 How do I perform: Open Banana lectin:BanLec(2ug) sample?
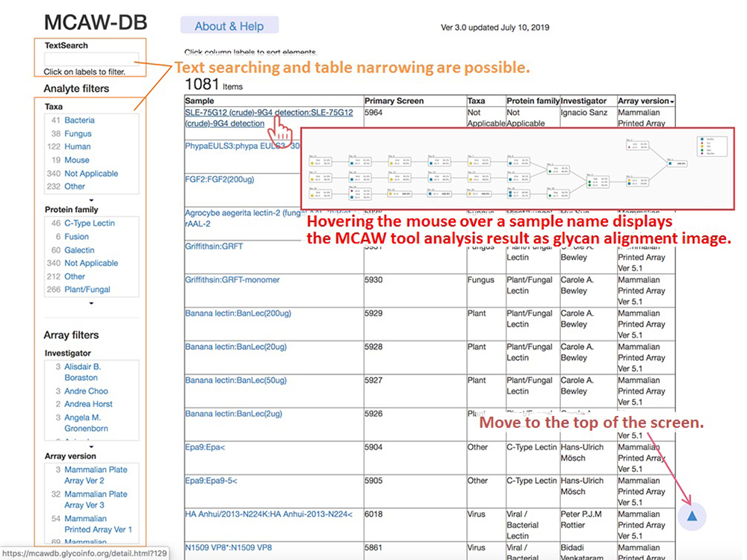[x=233, y=414]
